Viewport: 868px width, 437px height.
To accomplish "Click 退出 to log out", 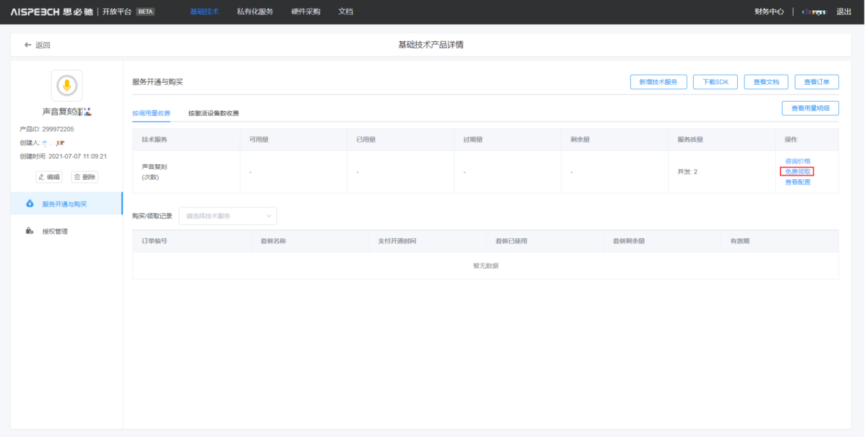I will [844, 12].
